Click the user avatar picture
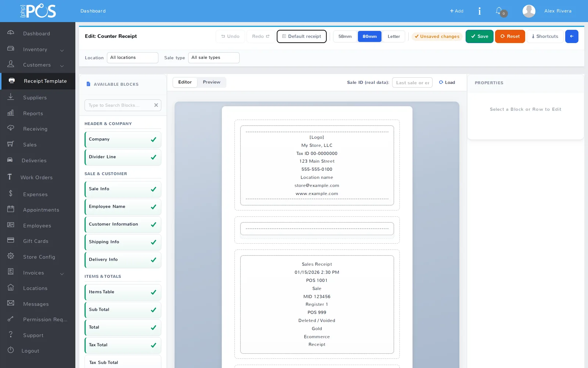The height and width of the screenshot is (368, 588). pyautogui.click(x=529, y=11)
